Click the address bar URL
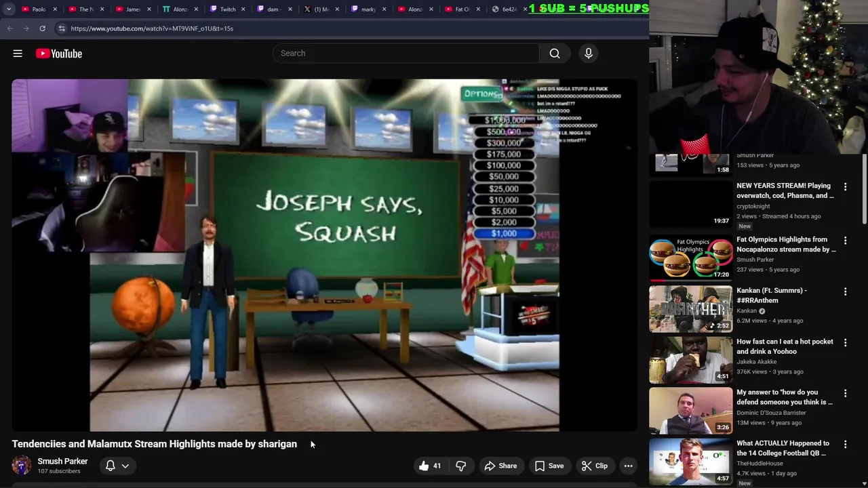This screenshot has width=868, height=488. click(x=152, y=28)
